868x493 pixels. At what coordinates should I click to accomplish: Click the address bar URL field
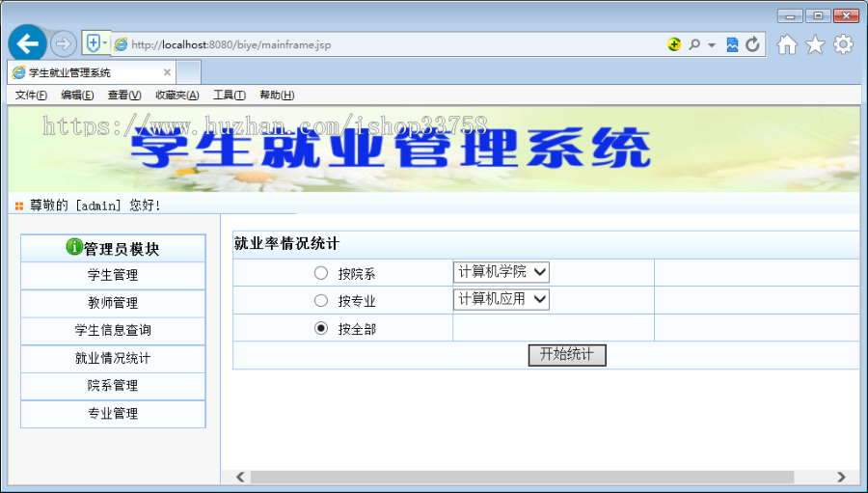(x=388, y=44)
